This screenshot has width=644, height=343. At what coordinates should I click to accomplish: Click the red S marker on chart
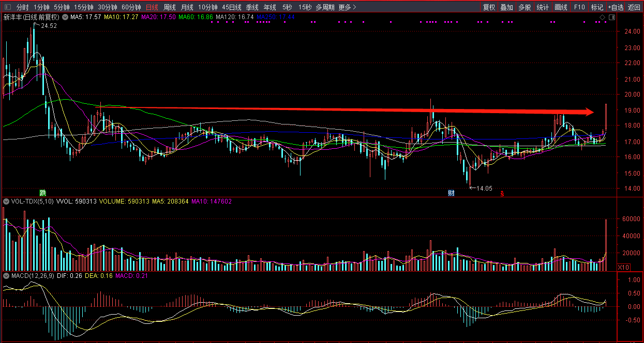[501, 194]
